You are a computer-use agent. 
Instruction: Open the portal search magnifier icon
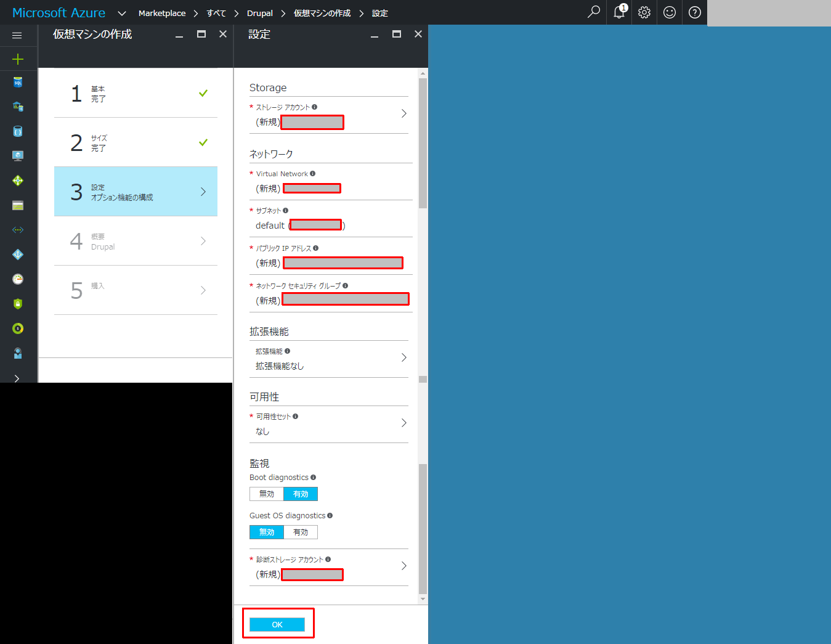coord(593,12)
